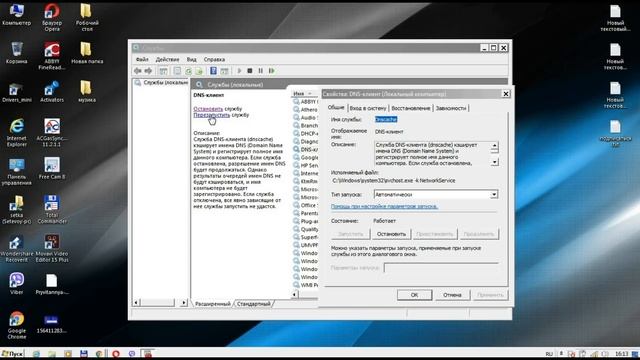The height and width of the screenshot is (360, 640).
Task: Switch to the Расширенный view tab
Action: [x=213, y=304]
